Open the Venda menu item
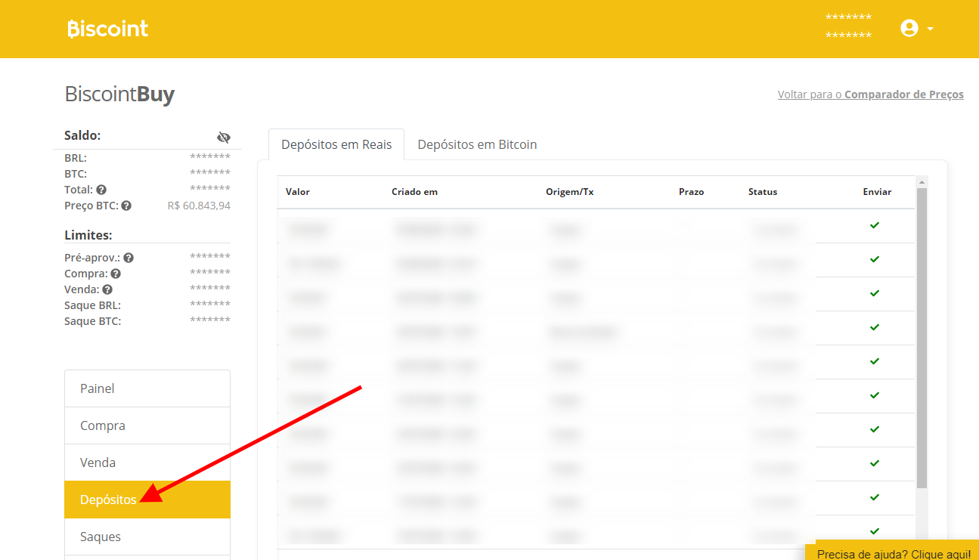 pos(147,463)
